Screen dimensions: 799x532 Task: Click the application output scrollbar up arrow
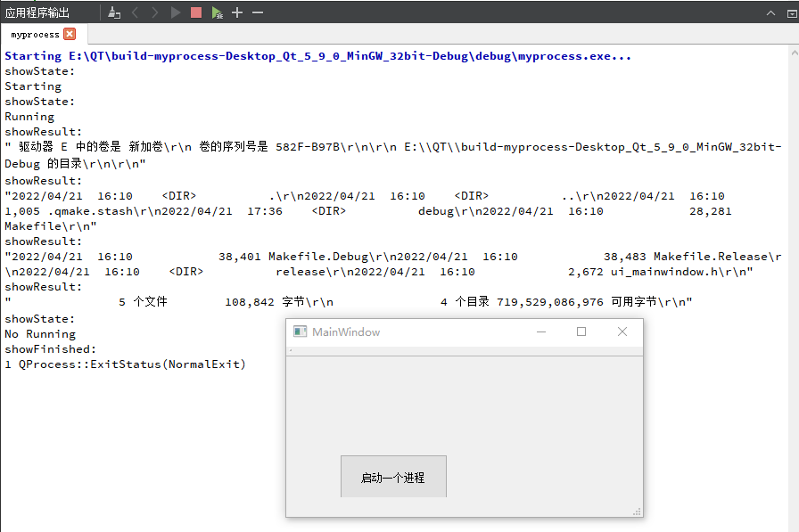(795, 53)
